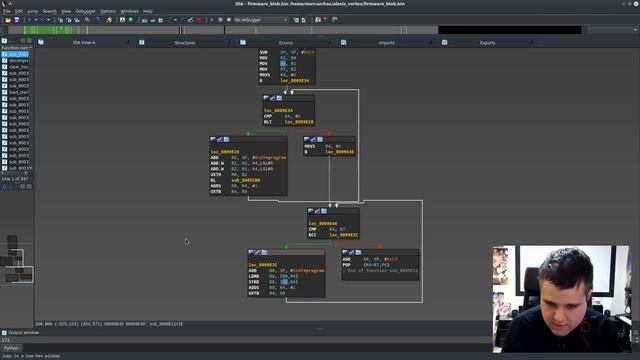The image size is (640, 360).
Task: Open a file with the folder toolbar icon
Action: pos(8,20)
